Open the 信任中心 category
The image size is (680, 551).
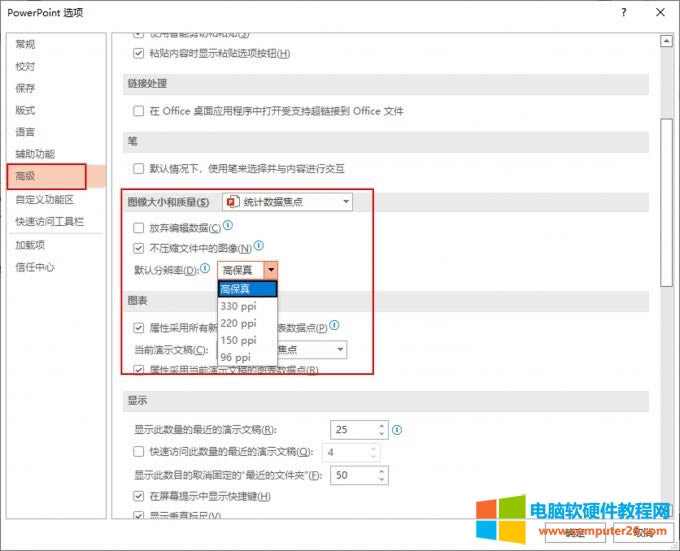coord(34,267)
